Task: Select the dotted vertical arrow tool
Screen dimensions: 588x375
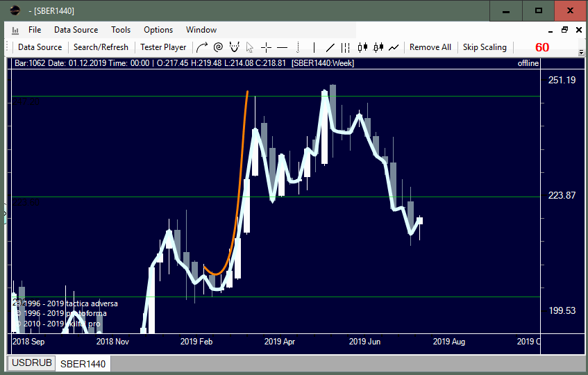Action: tap(298, 47)
